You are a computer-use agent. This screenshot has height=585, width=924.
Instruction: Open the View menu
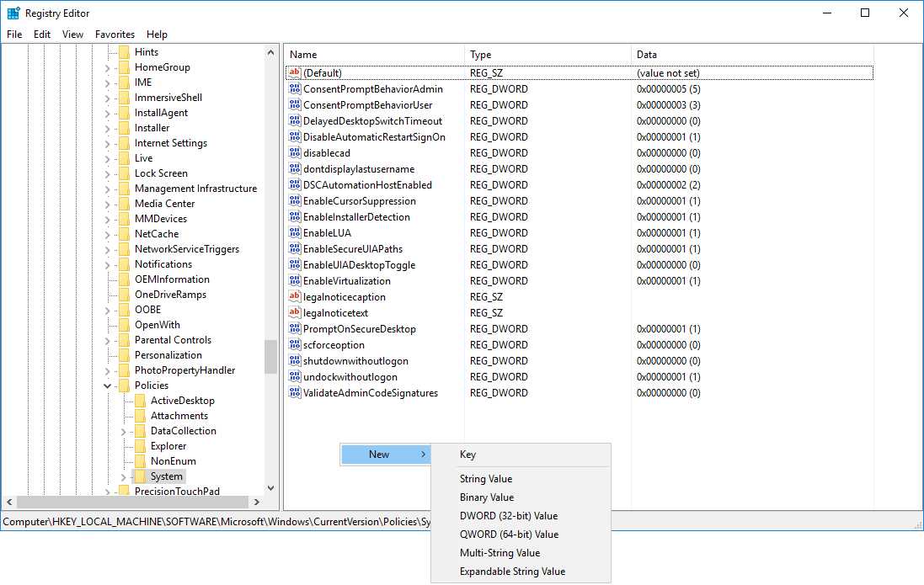tap(72, 35)
